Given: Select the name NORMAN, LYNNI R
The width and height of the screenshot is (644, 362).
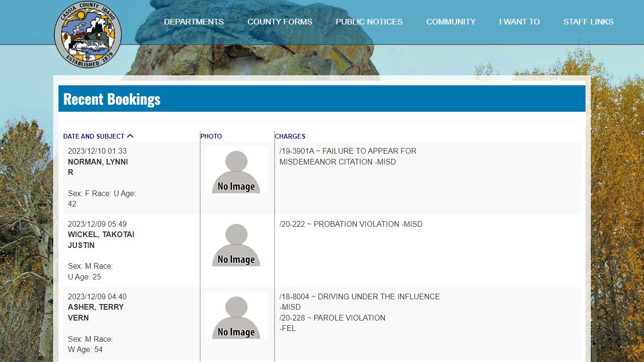Looking at the screenshot, I should (x=98, y=167).
